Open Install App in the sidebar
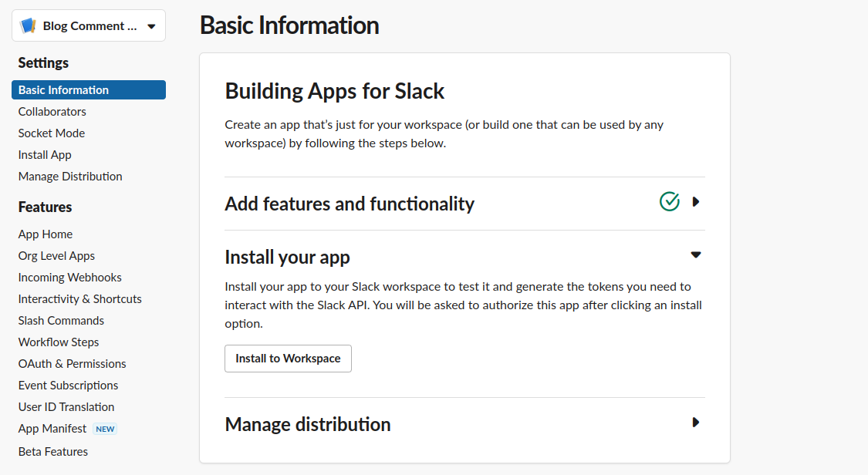868x475 pixels. 45,155
